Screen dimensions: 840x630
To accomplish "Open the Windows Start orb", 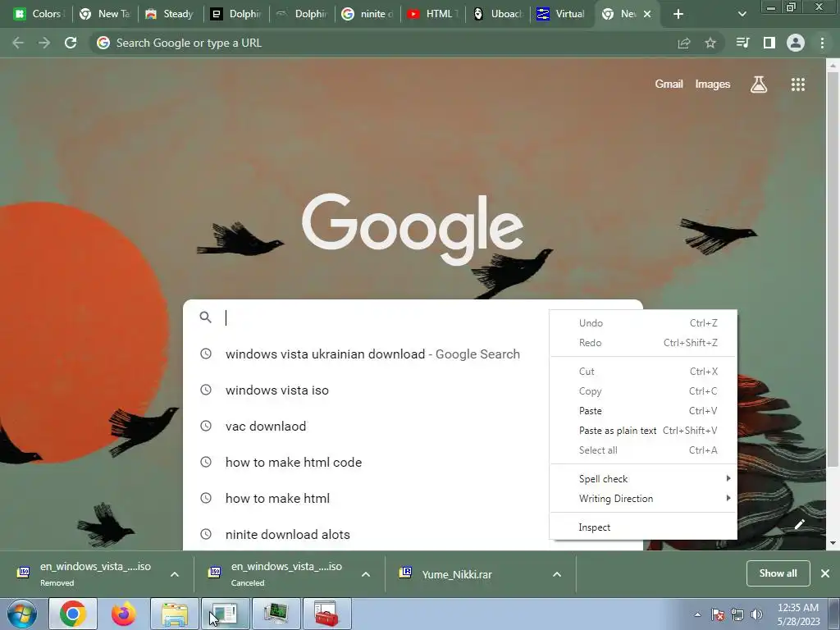I will (22, 614).
